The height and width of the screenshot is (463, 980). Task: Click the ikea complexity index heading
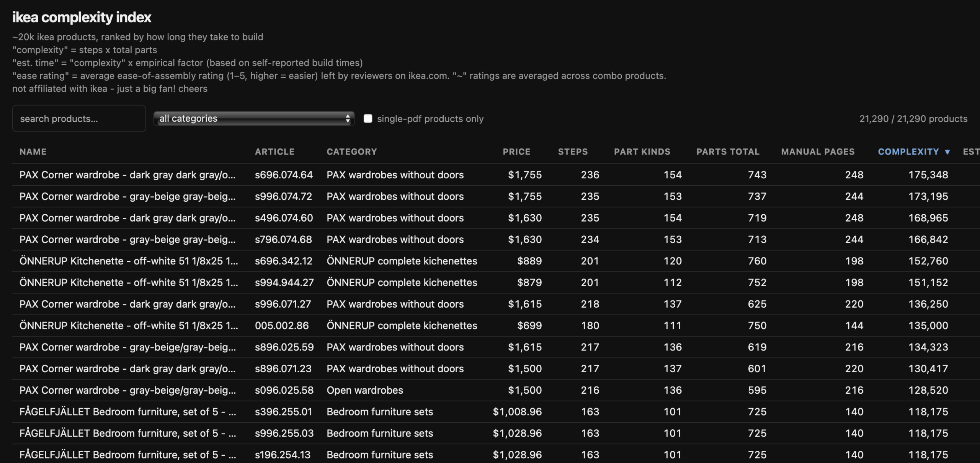82,17
